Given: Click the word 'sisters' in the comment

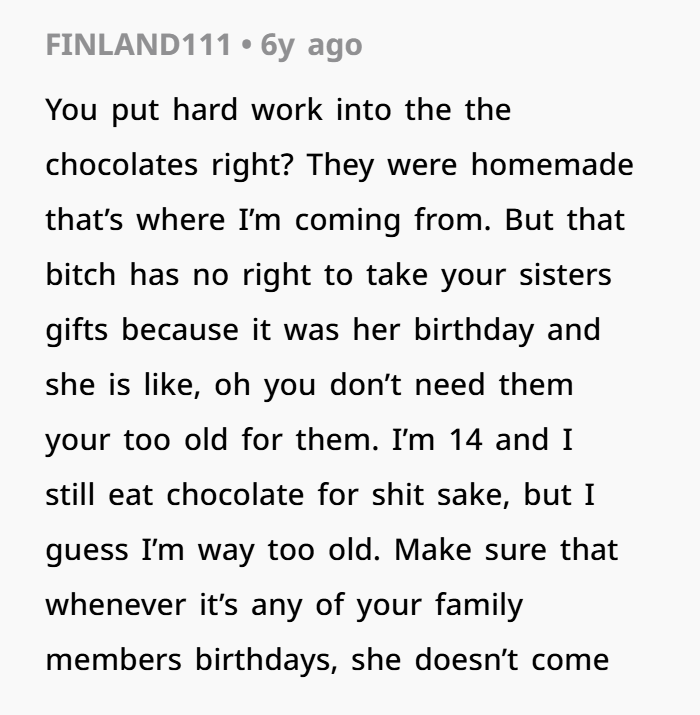Looking at the screenshot, I should pos(565,275).
